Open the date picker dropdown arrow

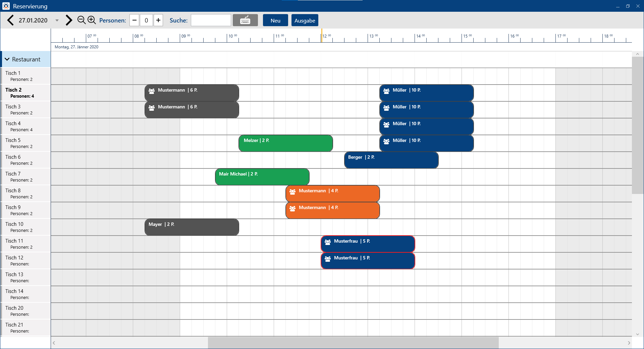[x=57, y=20]
